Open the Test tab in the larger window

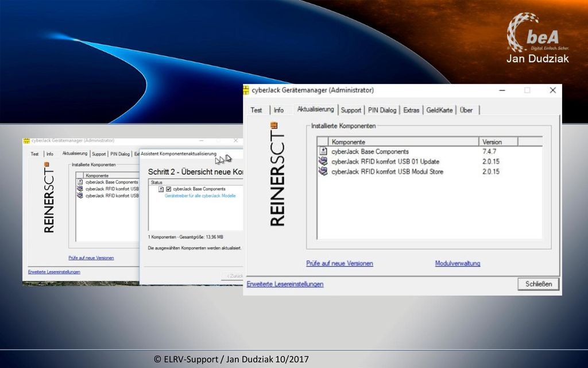coord(256,110)
